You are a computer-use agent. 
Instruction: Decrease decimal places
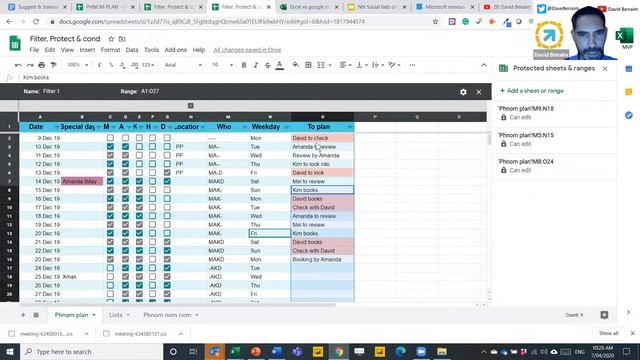[122, 65]
